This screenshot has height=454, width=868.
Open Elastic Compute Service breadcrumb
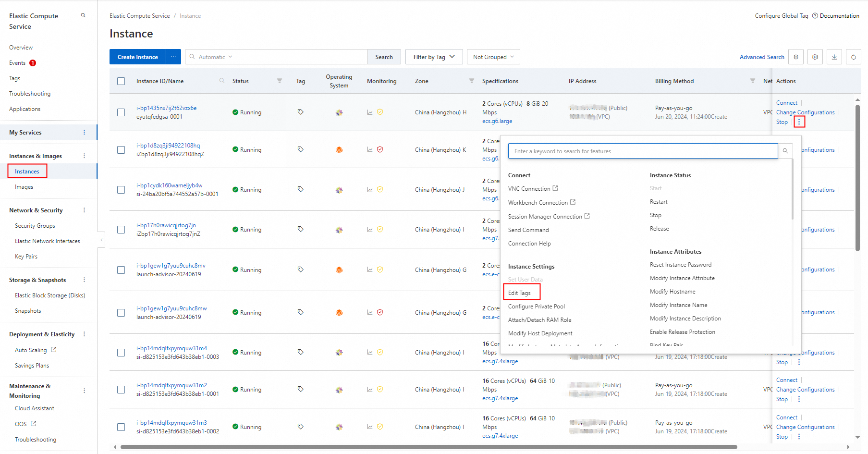coord(140,16)
